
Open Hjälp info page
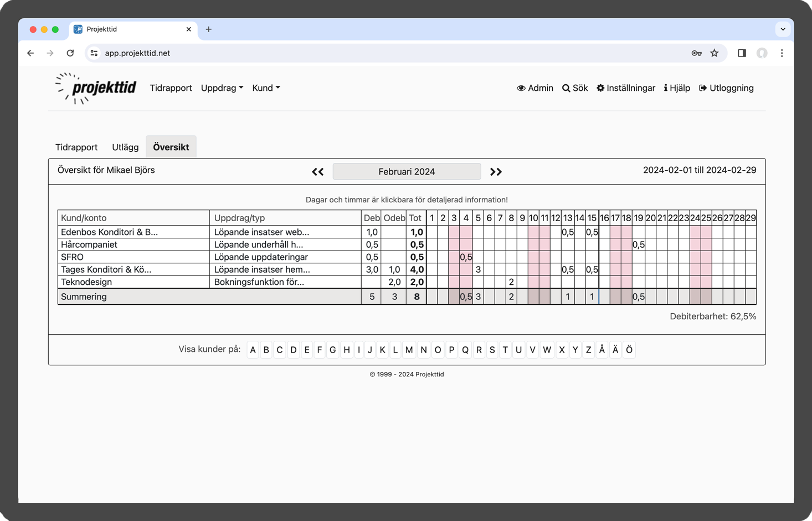coord(677,88)
